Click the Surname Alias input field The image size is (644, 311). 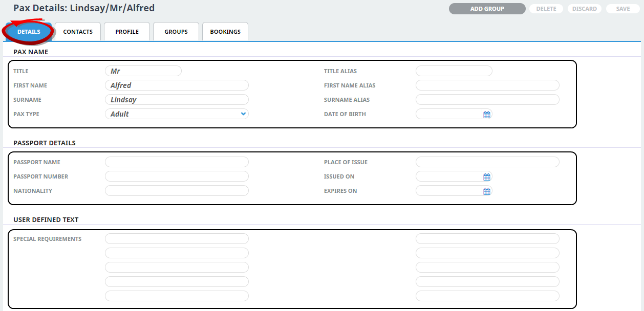click(x=487, y=100)
